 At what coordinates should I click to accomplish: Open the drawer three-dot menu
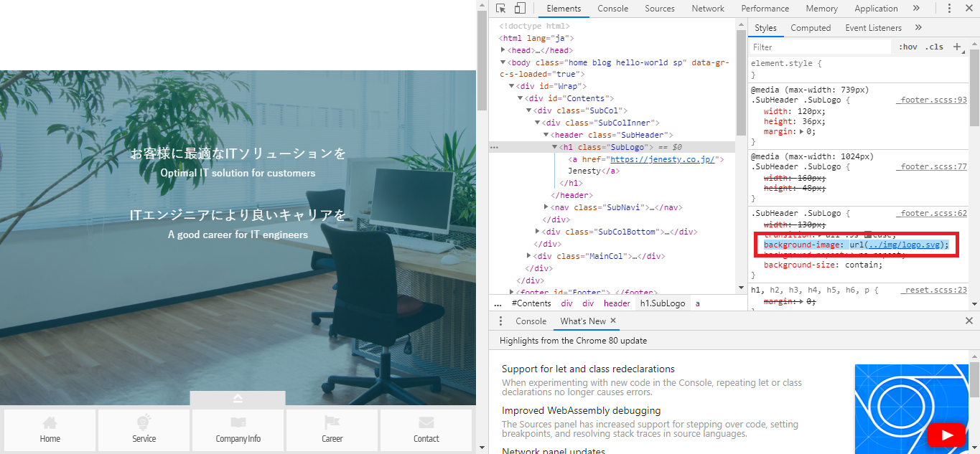pyautogui.click(x=500, y=321)
